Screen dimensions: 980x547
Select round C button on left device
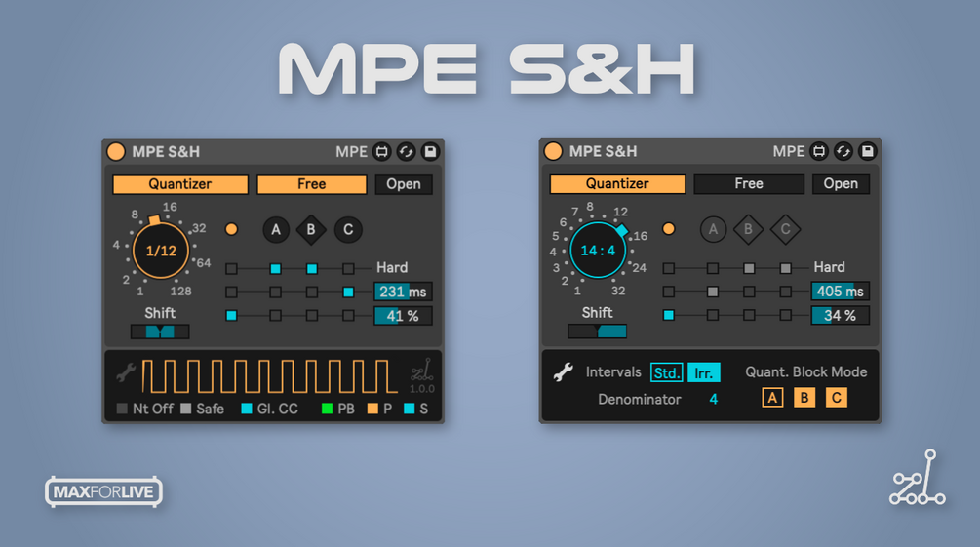pyautogui.click(x=348, y=230)
